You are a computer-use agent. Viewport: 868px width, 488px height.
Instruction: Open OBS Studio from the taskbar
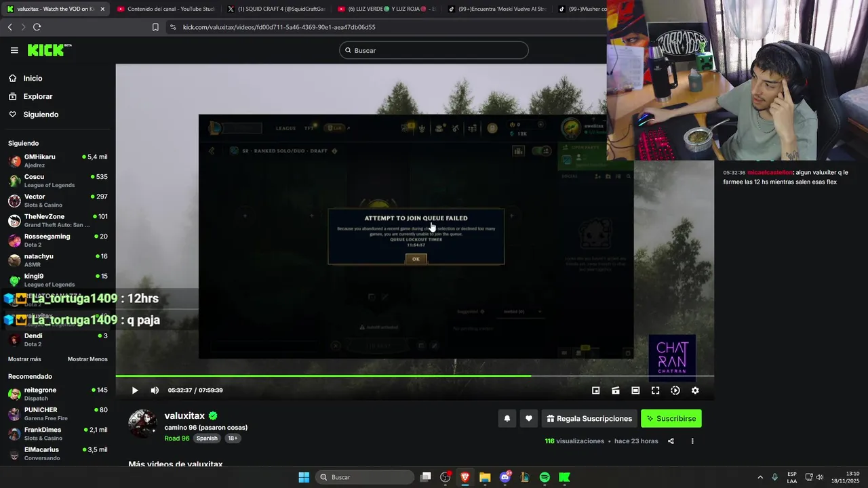click(x=446, y=477)
